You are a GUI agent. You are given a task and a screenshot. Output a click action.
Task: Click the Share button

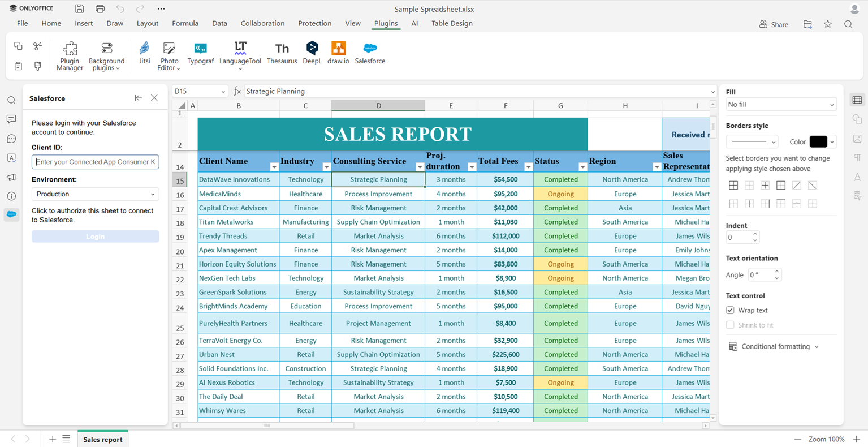[x=774, y=24]
